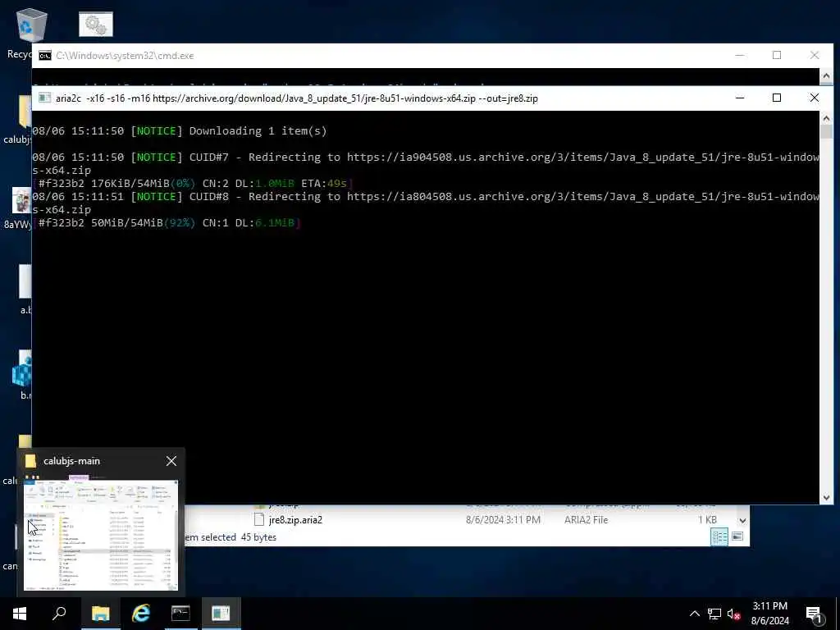This screenshot has height=630, width=840.
Task: Click the ARIA2 File type cell
Action: (x=586, y=519)
